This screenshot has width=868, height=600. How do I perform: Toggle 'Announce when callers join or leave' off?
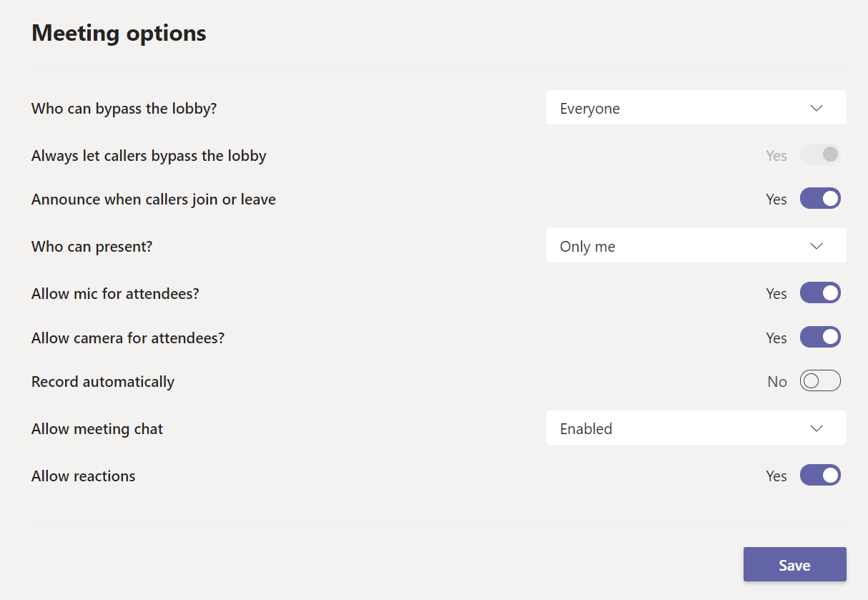(x=820, y=198)
